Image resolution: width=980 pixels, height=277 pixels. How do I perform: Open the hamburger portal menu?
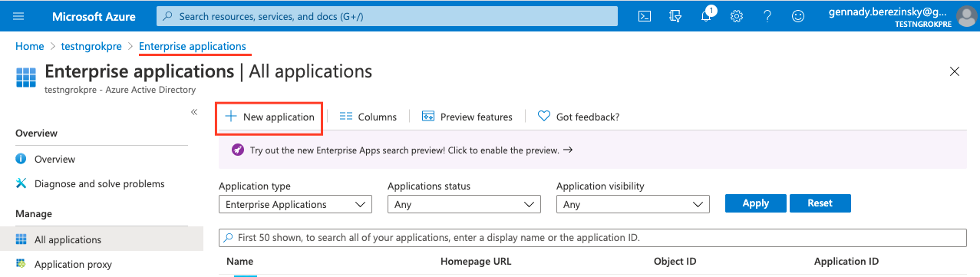pos(18,16)
